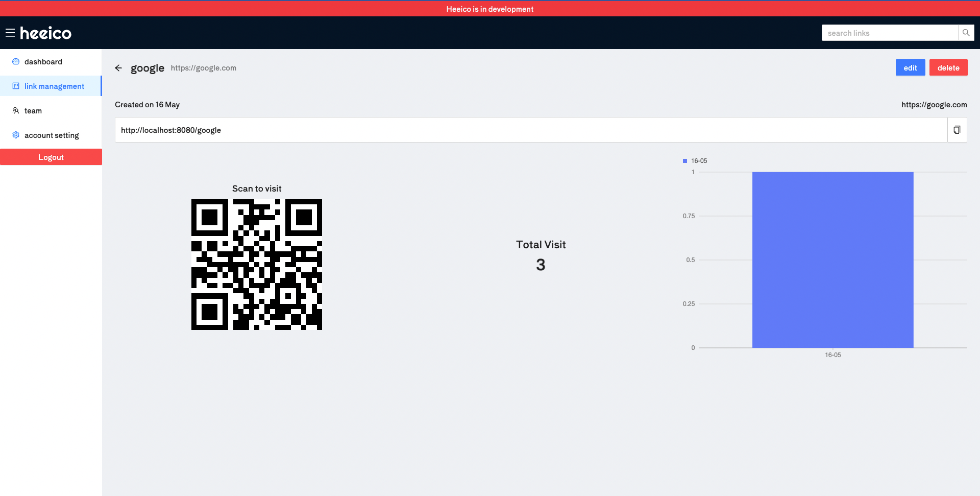
Task: Click the Scan to visit label
Action: (257, 188)
